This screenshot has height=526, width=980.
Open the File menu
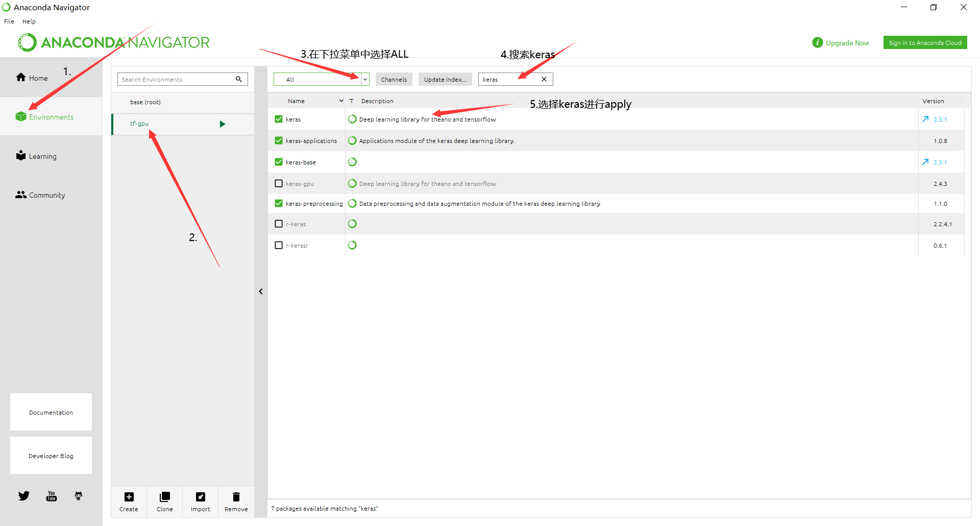point(9,21)
